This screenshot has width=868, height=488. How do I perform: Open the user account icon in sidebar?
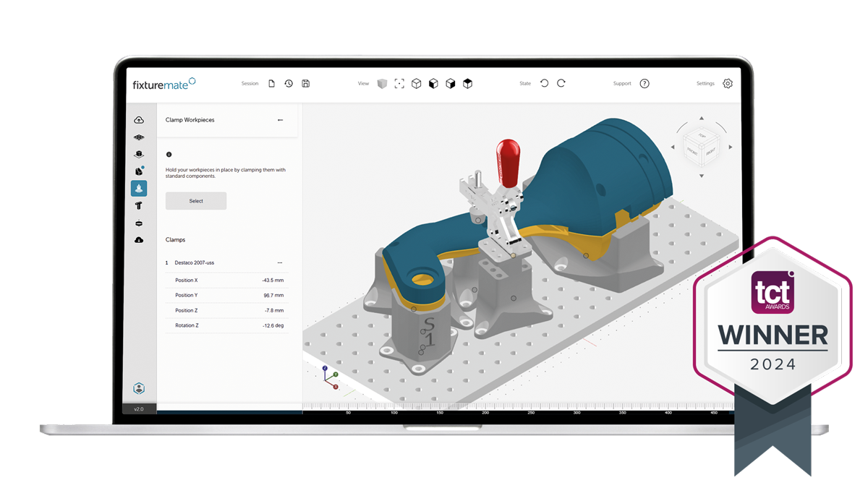click(x=139, y=388)
